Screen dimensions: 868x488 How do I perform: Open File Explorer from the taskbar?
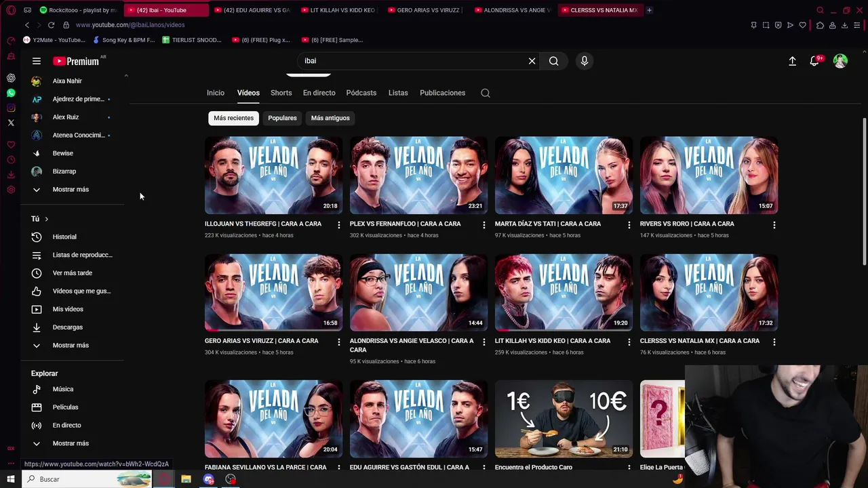186,479
